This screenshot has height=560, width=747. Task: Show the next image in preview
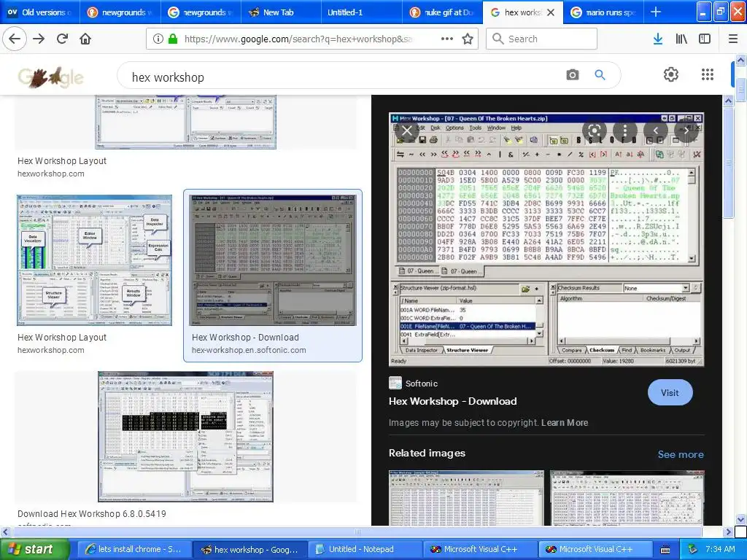[x=686, y=131]
